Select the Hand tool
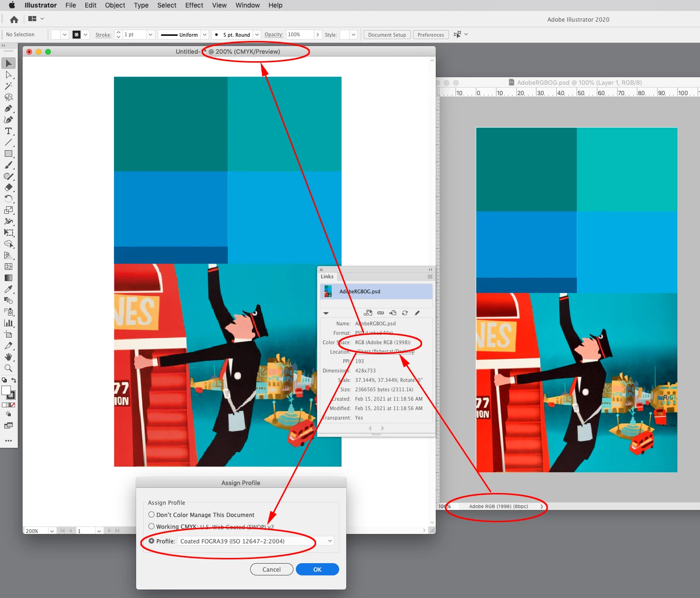Viewport: 700px width, 598px height. coord(8,357)
